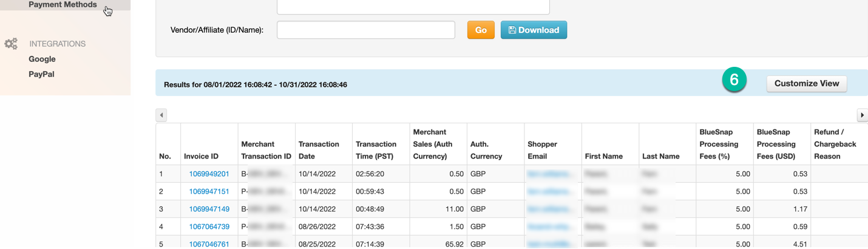The width and height of the screenshot is (868, 249).
Task: Open invoice 1067064739
Action: pos(209,227)
